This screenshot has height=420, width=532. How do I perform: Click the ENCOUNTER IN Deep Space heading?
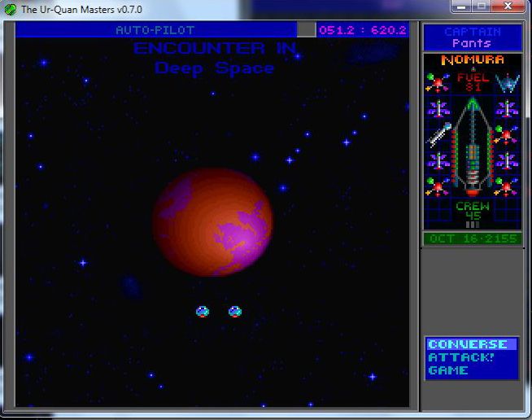215,58
